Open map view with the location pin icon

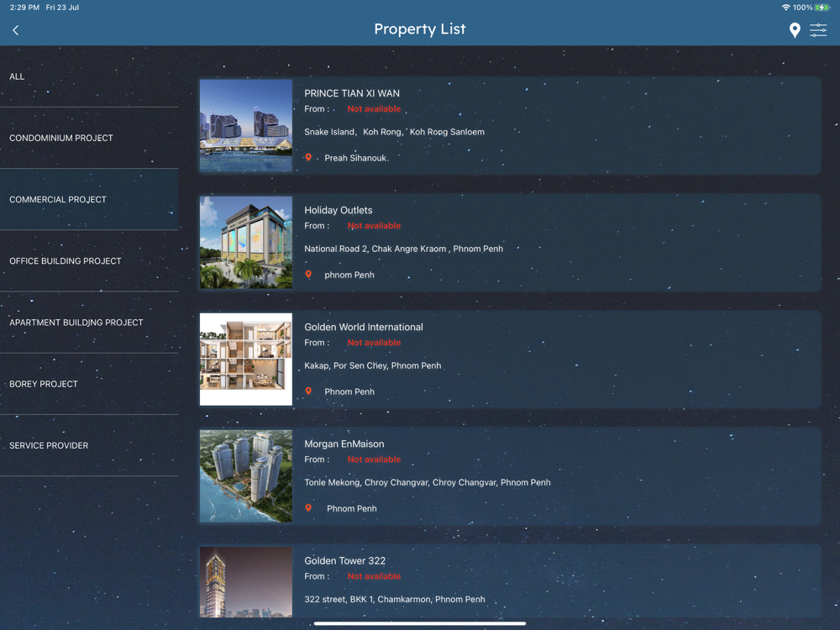pyautogui.click(x=795, y=30)
